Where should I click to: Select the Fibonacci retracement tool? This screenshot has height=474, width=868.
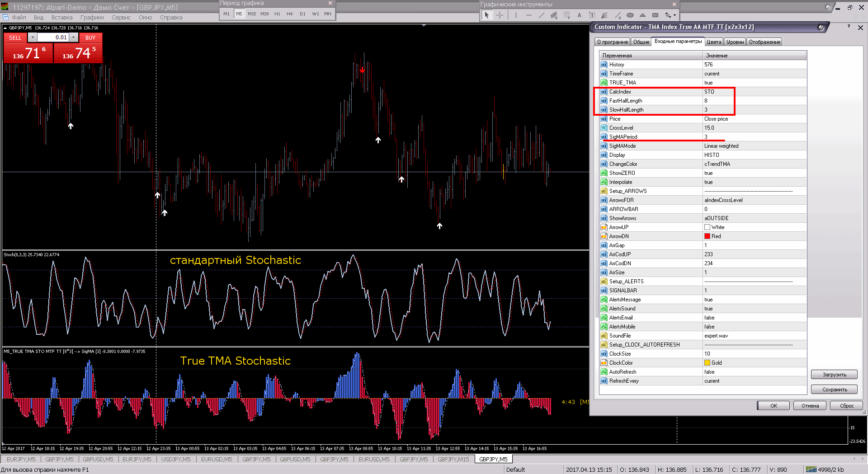566,15
